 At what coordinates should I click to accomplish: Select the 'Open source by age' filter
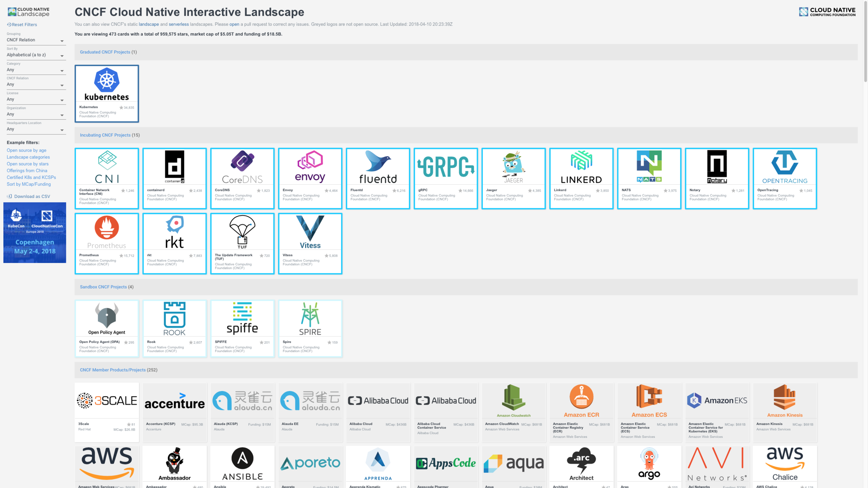pos(26,150)
